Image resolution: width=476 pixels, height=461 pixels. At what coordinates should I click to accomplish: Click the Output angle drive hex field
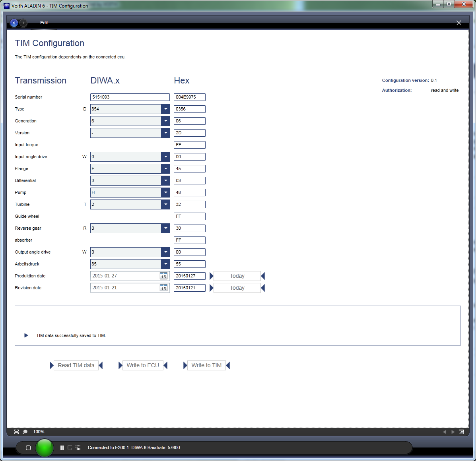click(x=190, y=252)
